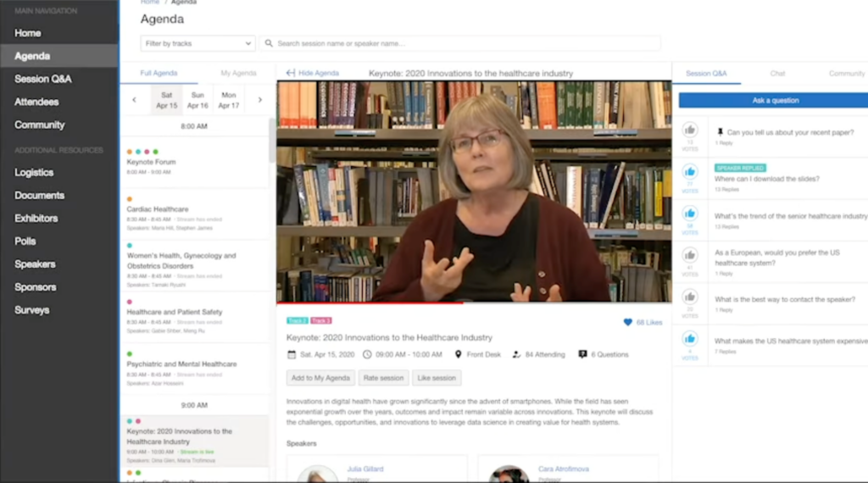Upvote the senior healthcare industry trend question

(x=690, y=214)
